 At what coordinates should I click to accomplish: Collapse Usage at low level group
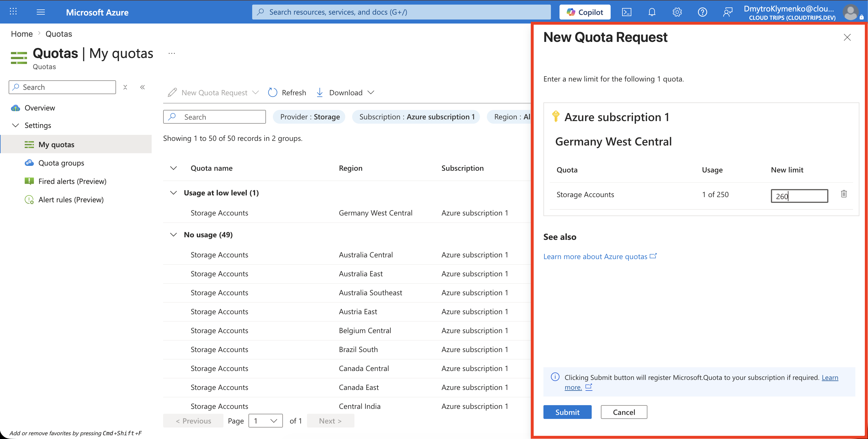[x=173, y=193]
